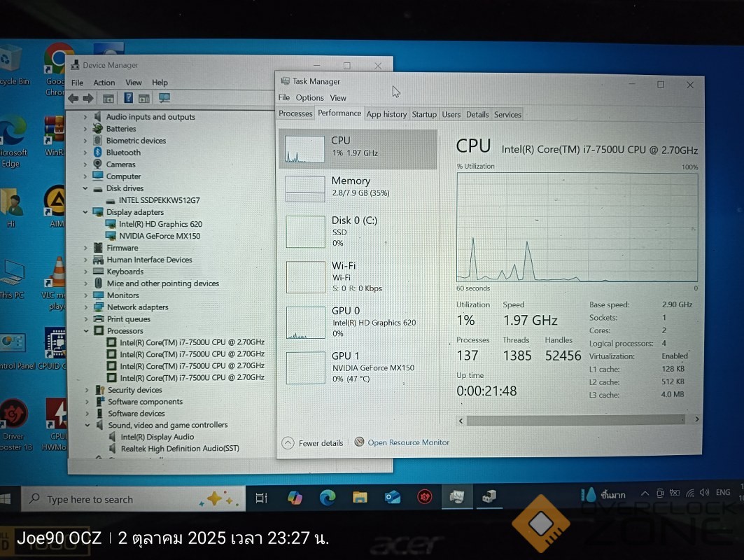744x560 pixels.
Task: Open Device Manager Help menu
Action: (x=160, y=83)
